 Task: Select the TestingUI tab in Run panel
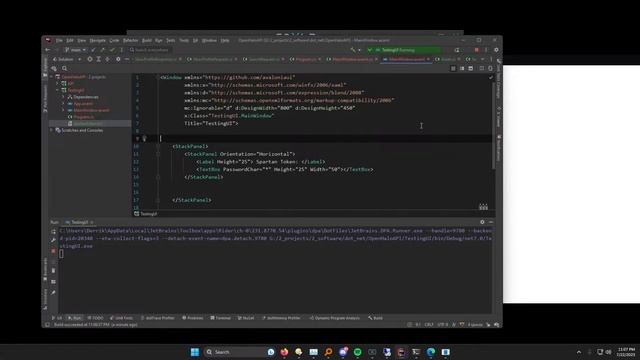(x=78, y=222)
